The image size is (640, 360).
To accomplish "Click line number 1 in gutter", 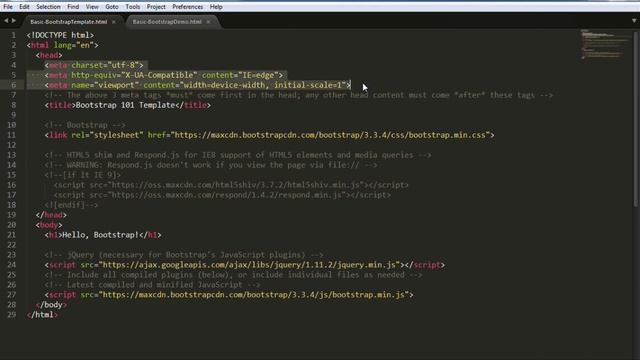I will pyautogui.click(x=13, y=35).
